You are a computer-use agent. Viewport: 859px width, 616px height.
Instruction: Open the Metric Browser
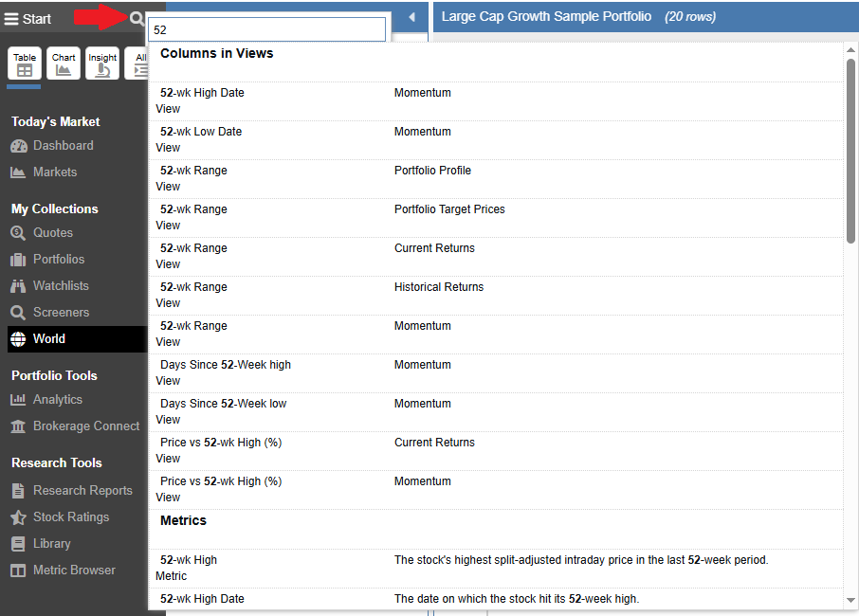[74, 571]
